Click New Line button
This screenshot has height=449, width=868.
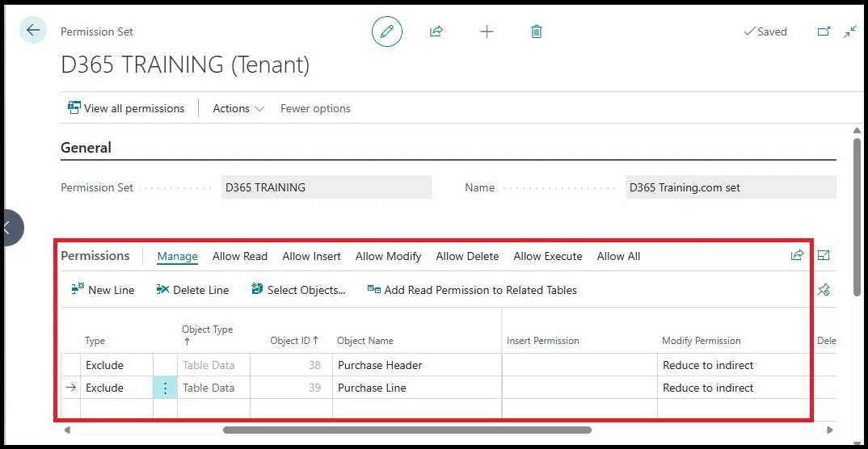(x=103, y=290)
